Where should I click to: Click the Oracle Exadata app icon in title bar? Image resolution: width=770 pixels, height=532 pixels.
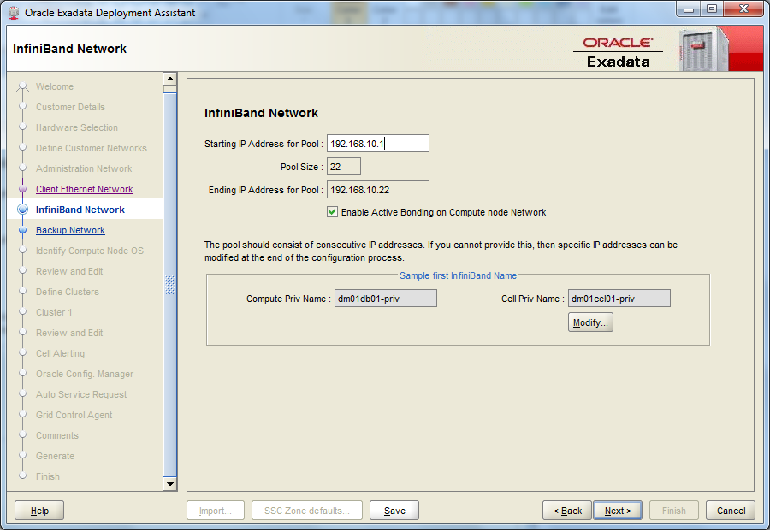coord(14,12)
